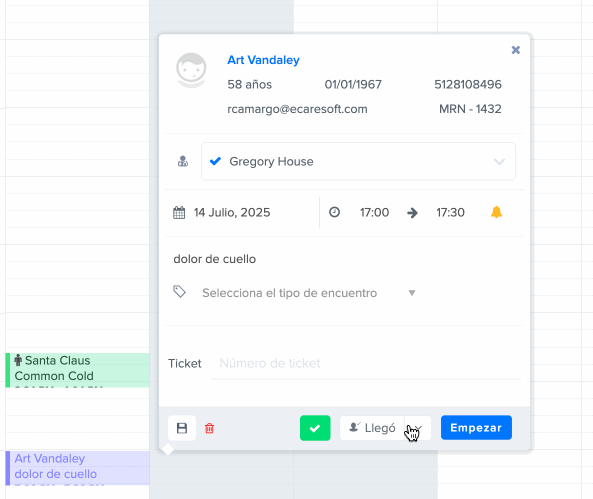Toggle the yellow reminder bell
The width and height of the screenshot is (593, 499).
(496, 212)
